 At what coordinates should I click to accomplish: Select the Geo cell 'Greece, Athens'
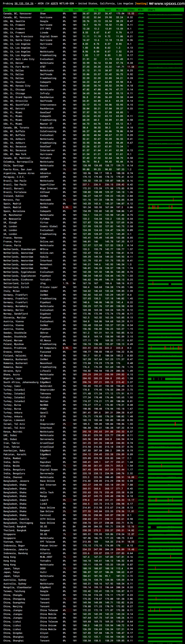(12, 352)
